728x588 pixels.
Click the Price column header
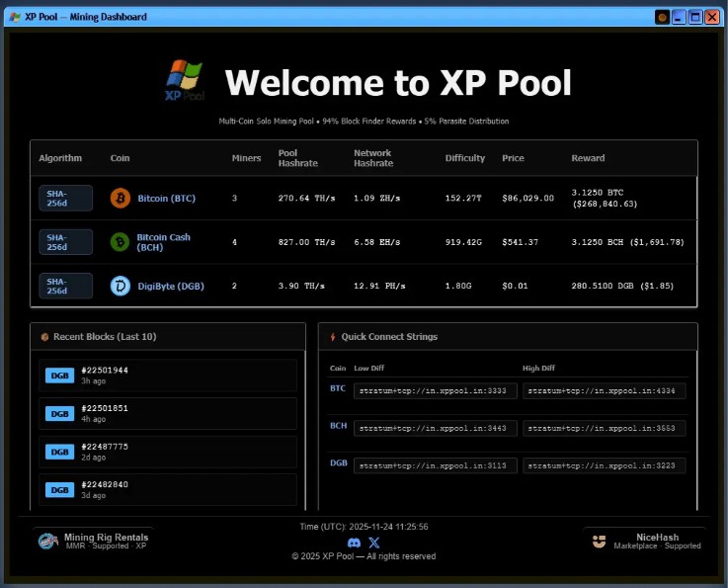point(513,158)
